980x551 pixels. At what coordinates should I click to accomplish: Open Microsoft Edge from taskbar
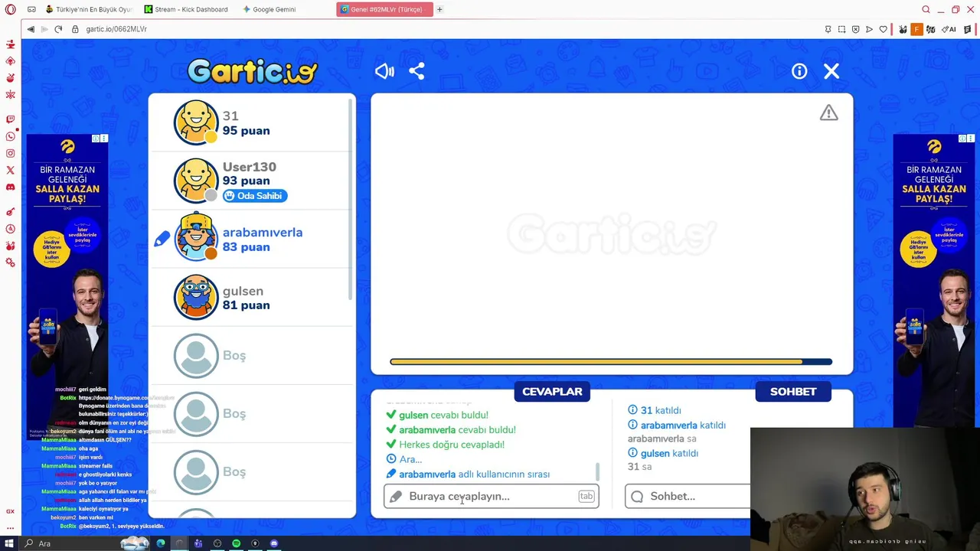click(161, 543)
